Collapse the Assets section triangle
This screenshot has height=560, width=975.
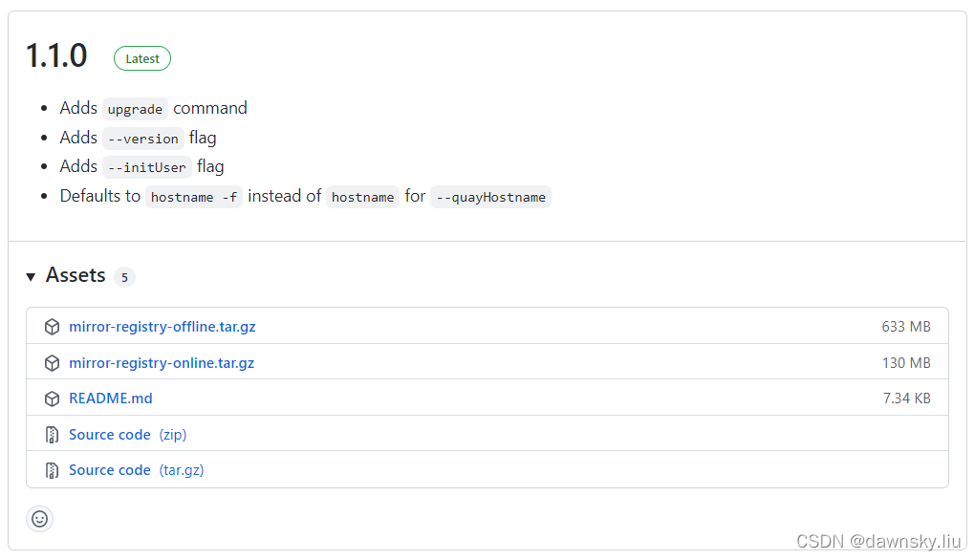click(31, 276)
